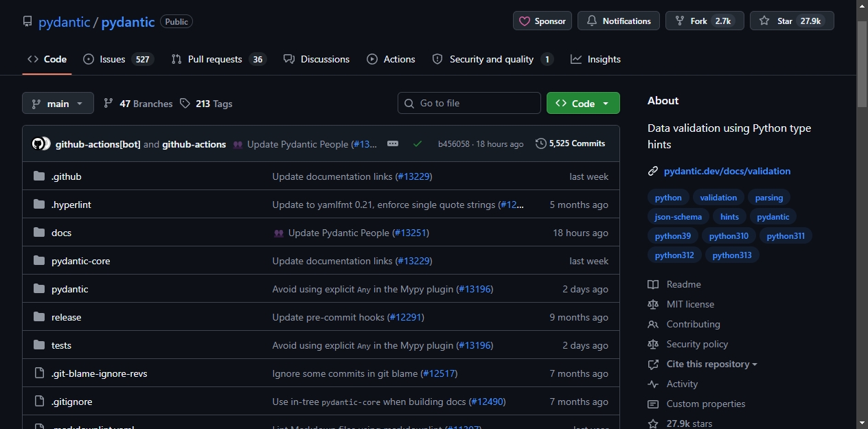
Task: Open the docs folder
Action: (x=61, y=233)
